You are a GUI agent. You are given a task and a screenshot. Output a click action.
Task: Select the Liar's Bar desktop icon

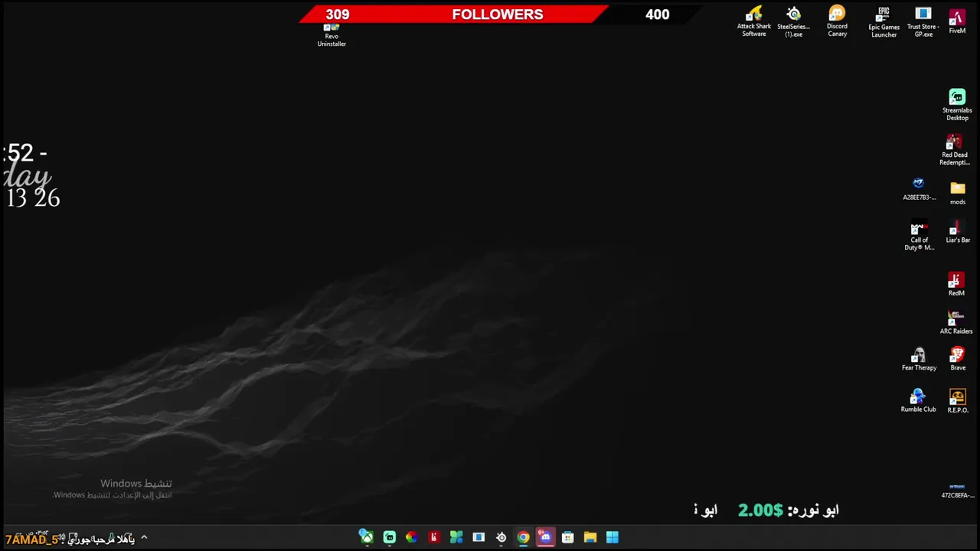(x=958, y=233)
